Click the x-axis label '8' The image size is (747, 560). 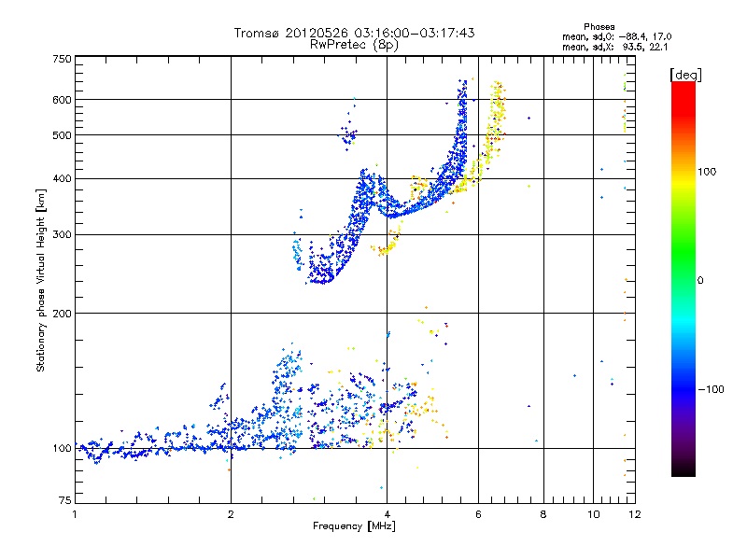(x=543, y=514)
